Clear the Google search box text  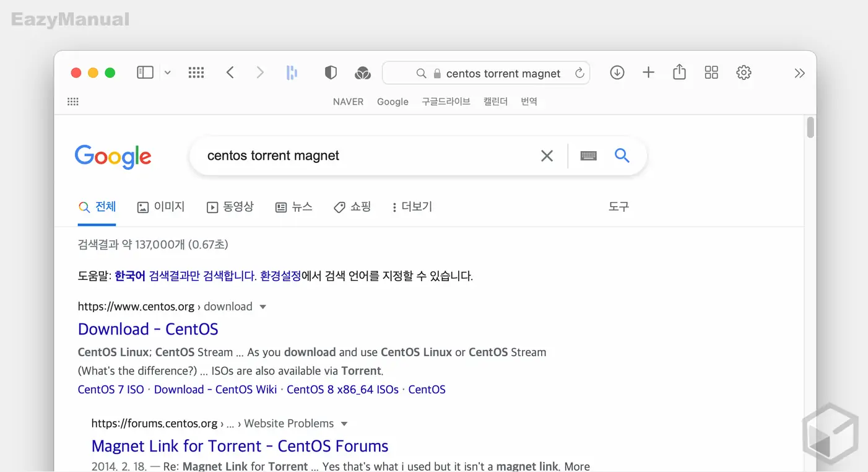coord(547,156)
